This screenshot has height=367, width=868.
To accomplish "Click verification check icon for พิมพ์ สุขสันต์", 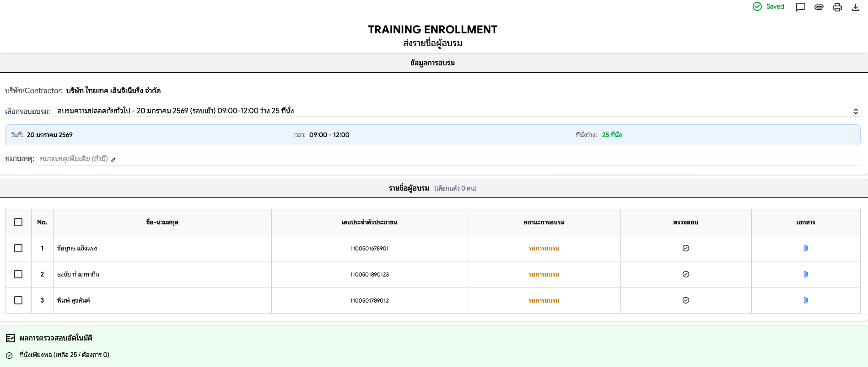I will tap(685, 300).
